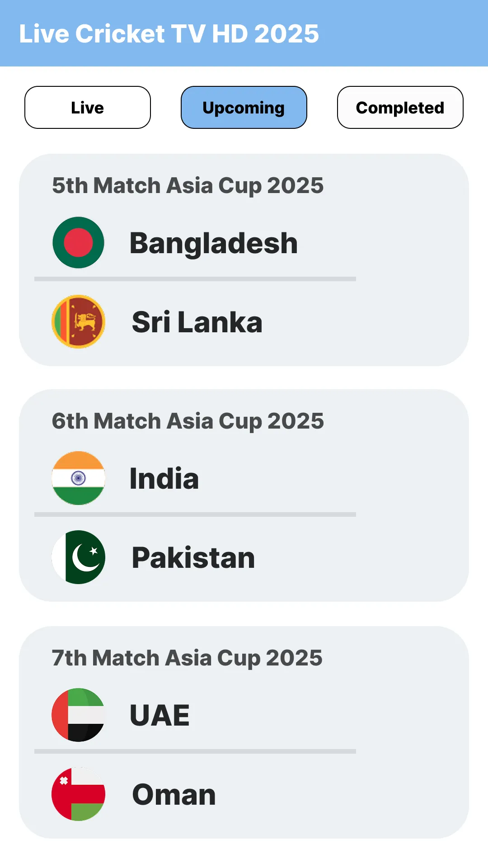Tap the Live Cricket TV HD 2025 title
The width and height of the screenshot is (488, 868).
tap(169, 34)
